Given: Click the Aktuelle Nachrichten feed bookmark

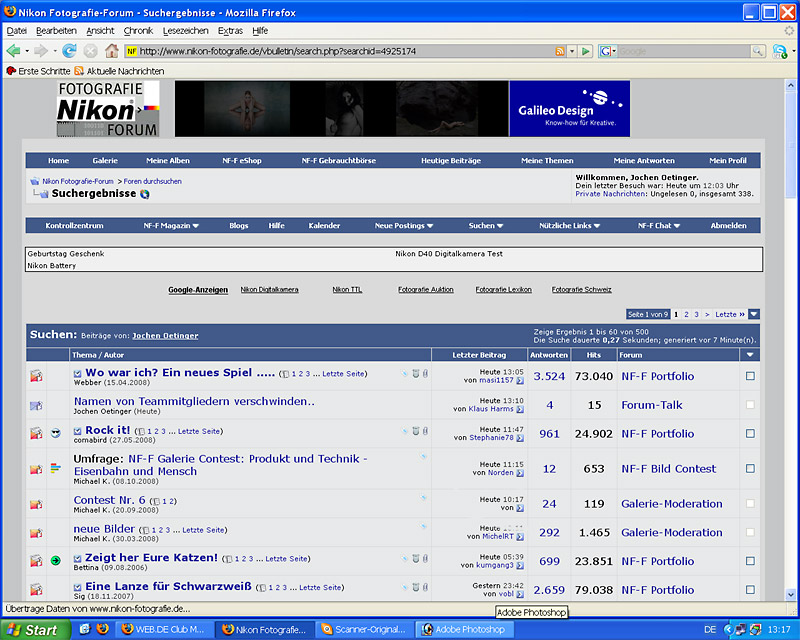Looking at the screenshot, I should [x=119, y=71].
